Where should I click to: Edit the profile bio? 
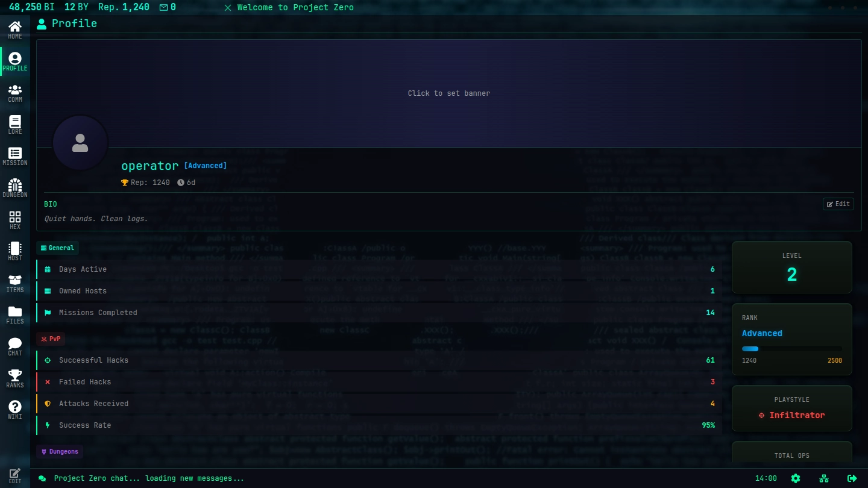tap(838, 204)
